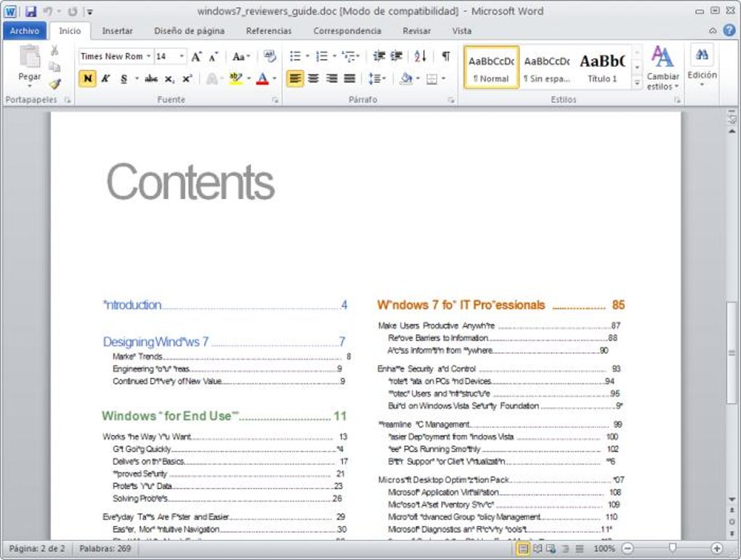Click the Save icon in quick access toolbar

coord(31,12)
